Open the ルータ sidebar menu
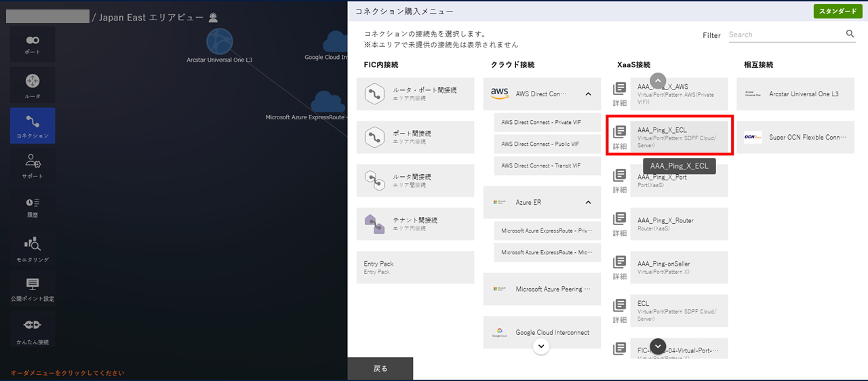Screen dimensions: 868x381 point(33,85)
